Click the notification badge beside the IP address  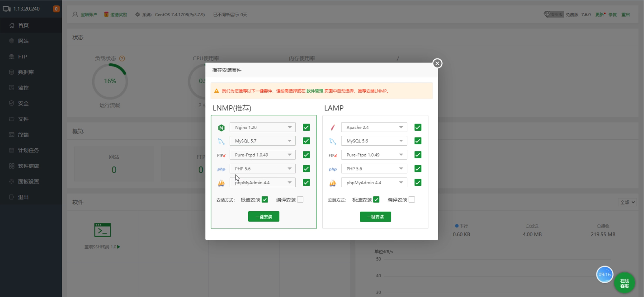[56, 9]
